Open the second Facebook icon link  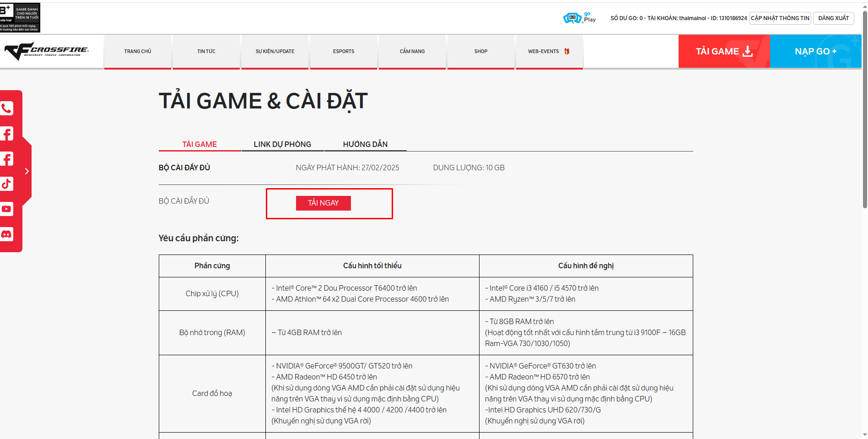pyautogui.click(x=7, y=159)
